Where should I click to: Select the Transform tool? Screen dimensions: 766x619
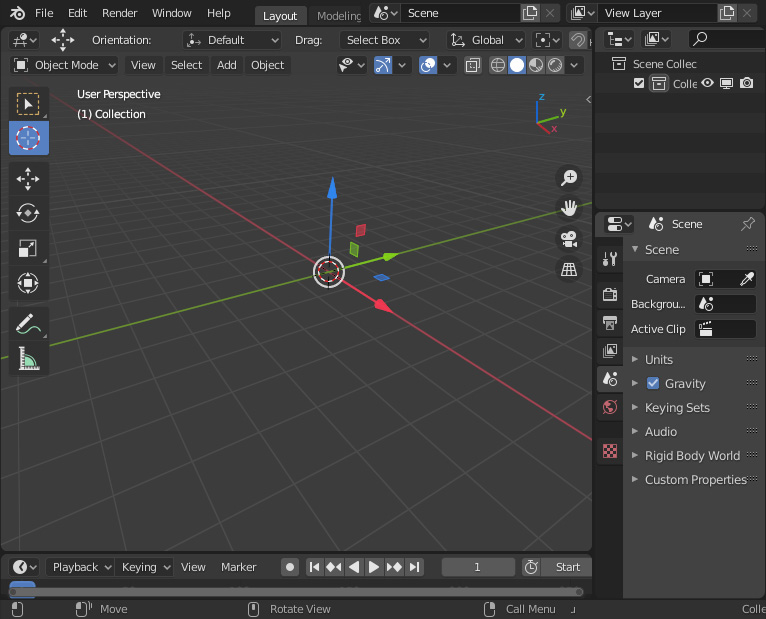tap(28, 283)
